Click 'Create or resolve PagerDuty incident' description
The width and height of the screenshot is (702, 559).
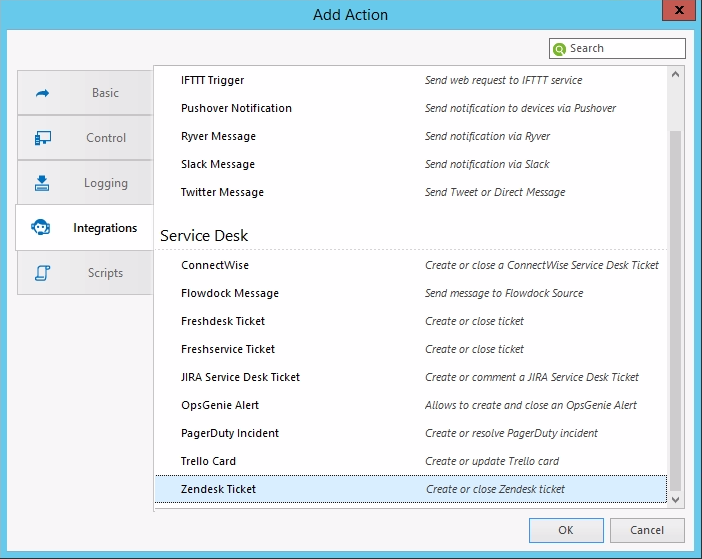[511, 433]
